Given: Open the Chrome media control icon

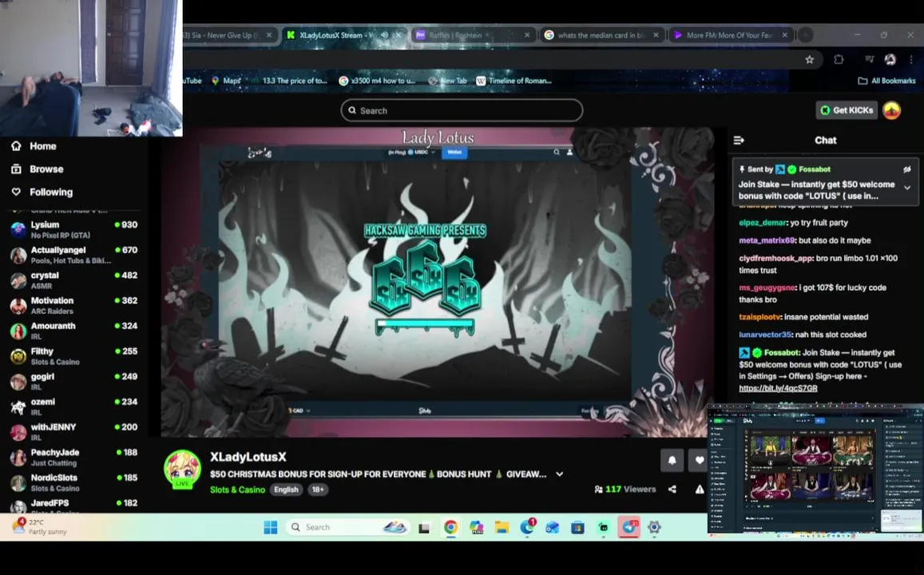Looking at the screenshot, I should coord(869,60).
